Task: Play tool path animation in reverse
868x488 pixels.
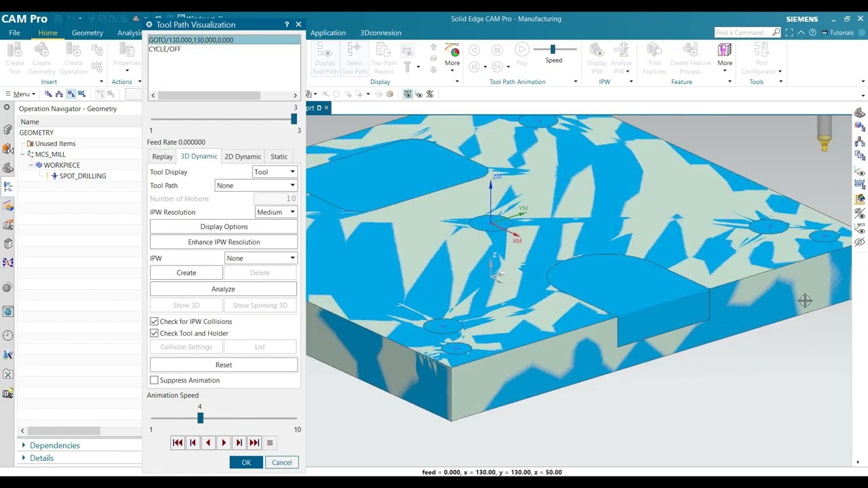Action: coord(208,443)
